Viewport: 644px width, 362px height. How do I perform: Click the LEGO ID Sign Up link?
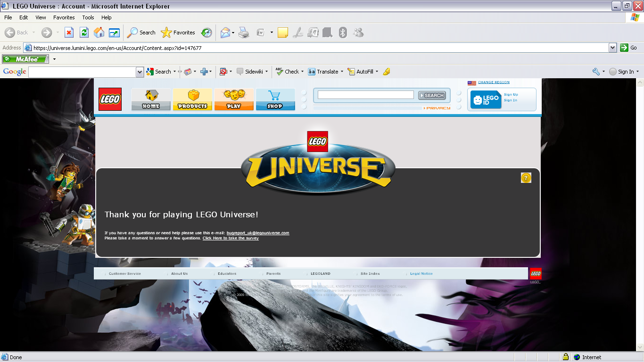tap(511, 95)
